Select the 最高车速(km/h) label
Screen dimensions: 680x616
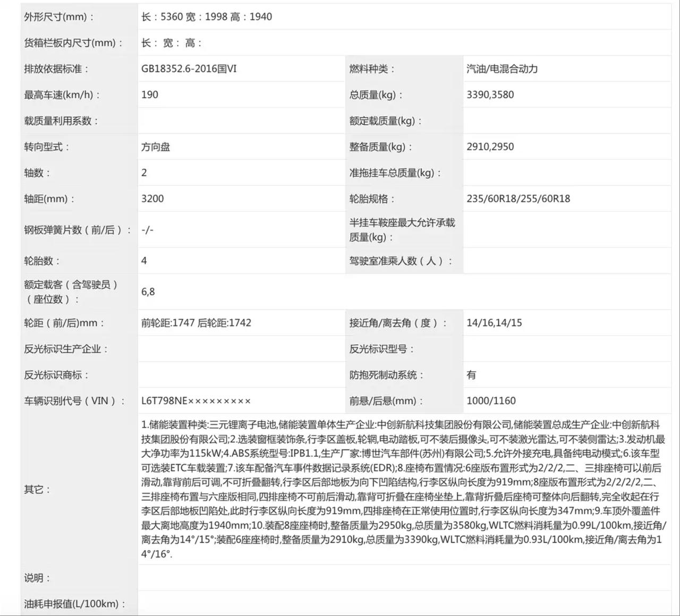point(62,95)
